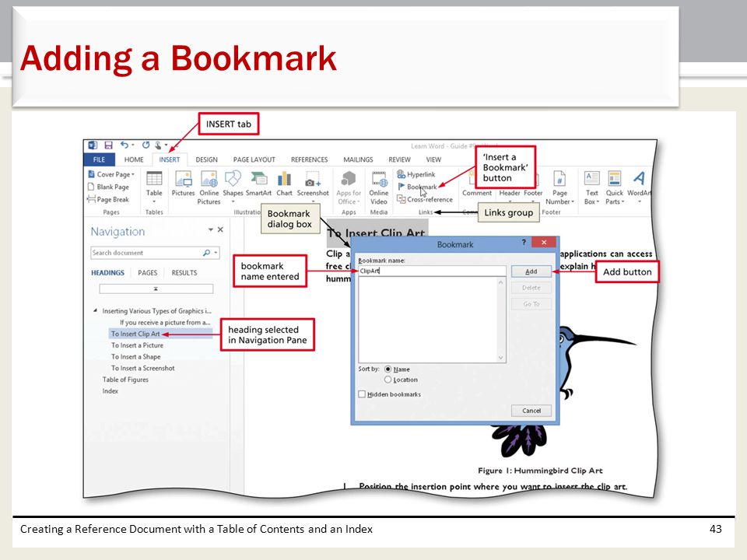
Task: Click Cancel in the Bookmark dialog
Action: [x=531, y=411]
